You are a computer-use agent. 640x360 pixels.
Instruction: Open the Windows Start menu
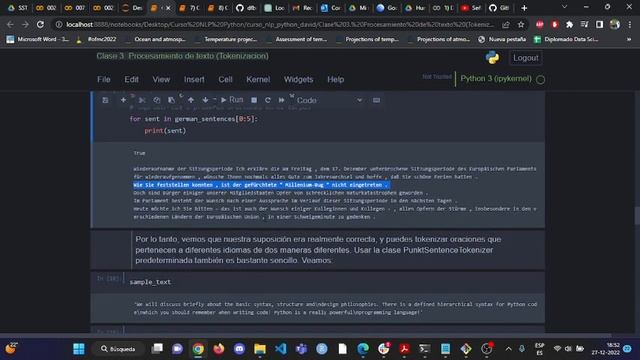[79, 349]
